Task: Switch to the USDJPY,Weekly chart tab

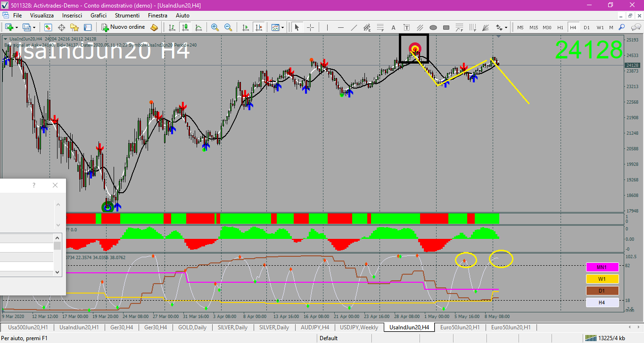Action: tap(359, 327)
